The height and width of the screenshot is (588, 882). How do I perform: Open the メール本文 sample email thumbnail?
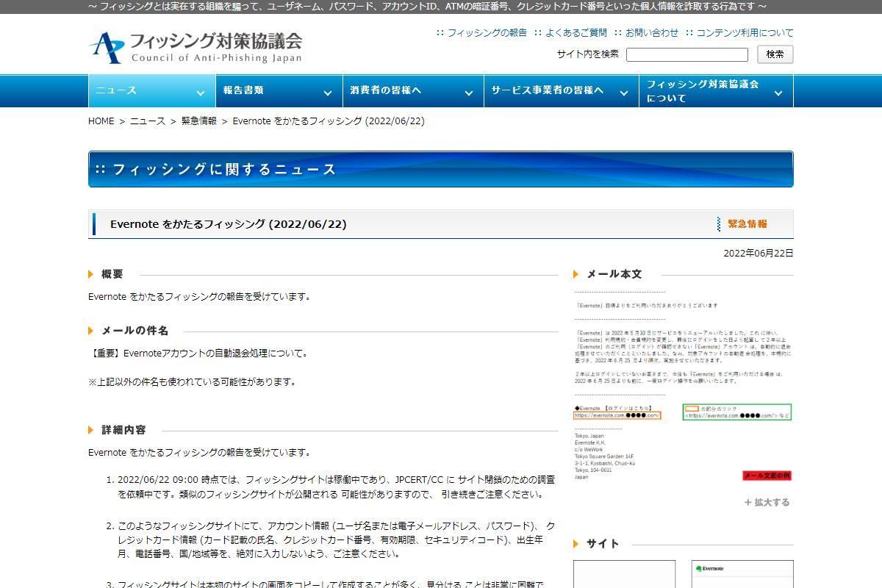683,386
